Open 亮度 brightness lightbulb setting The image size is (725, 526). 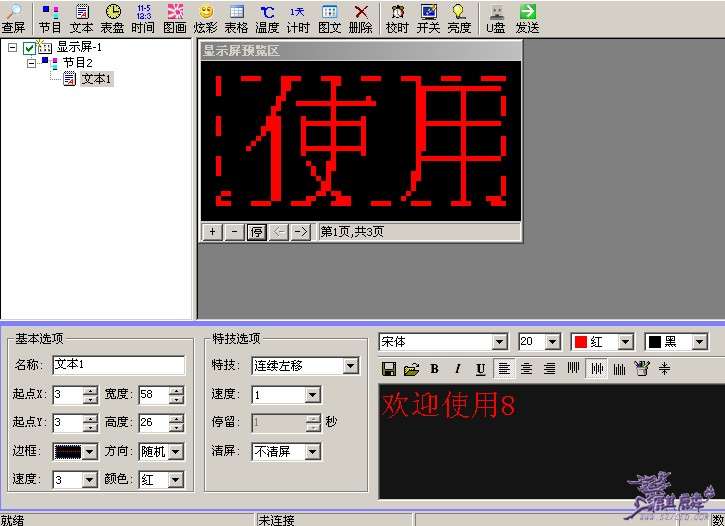click(x=459, y=17)
